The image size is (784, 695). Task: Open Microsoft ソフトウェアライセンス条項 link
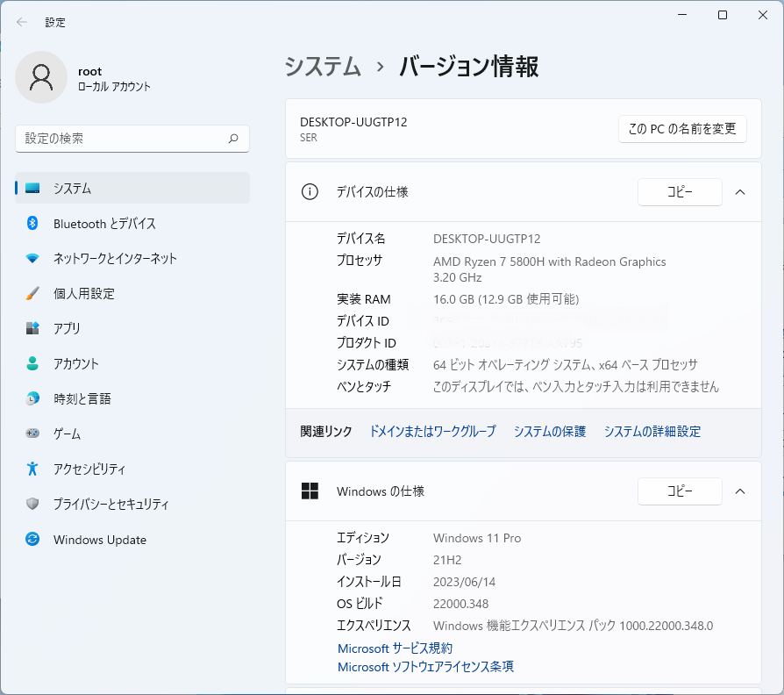click(x=425, y=667)
